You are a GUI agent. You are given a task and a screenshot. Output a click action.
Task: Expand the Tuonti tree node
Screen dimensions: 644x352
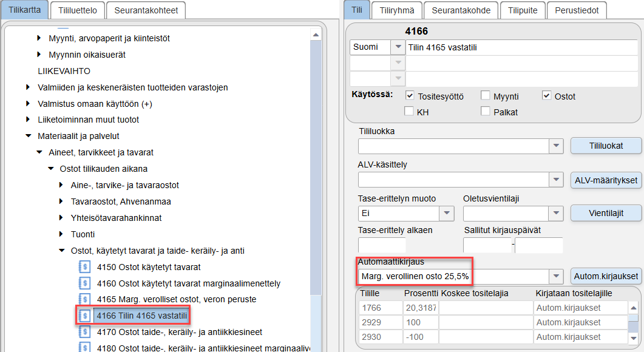click(61, 234)
